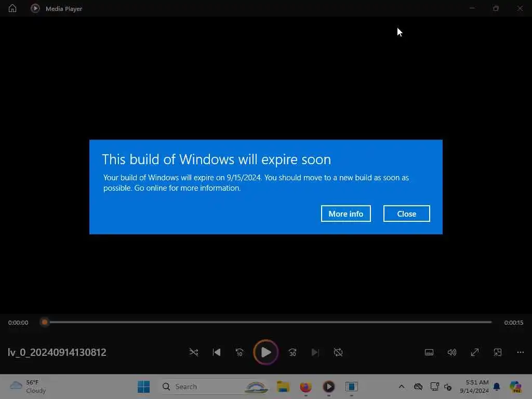Skip to previous track
Viewport: 532px width, 399px height.
(x=217, y=352)
